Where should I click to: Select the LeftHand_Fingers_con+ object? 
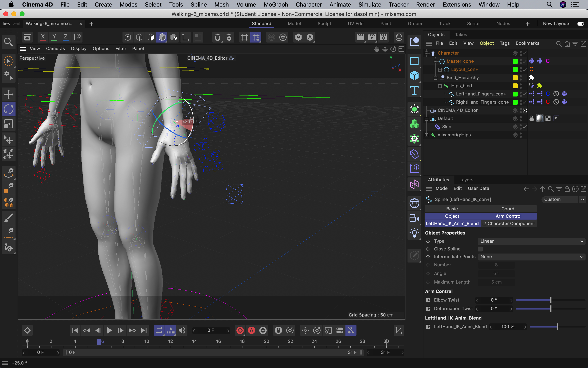pyautogui.click(x=481, y=94)
